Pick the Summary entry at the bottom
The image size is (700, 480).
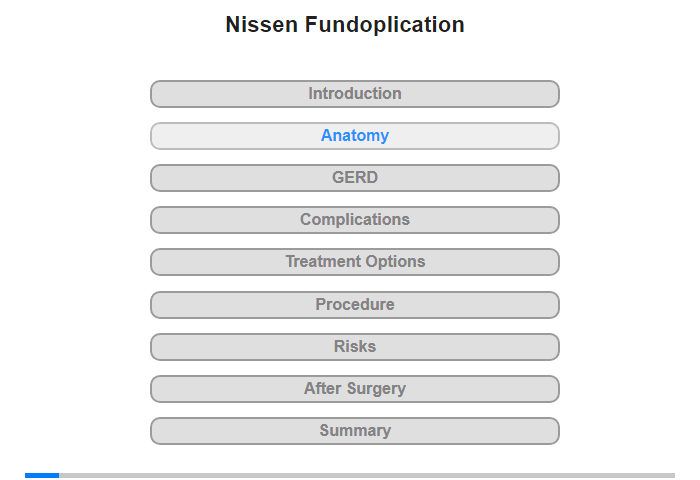click(355, 430)
